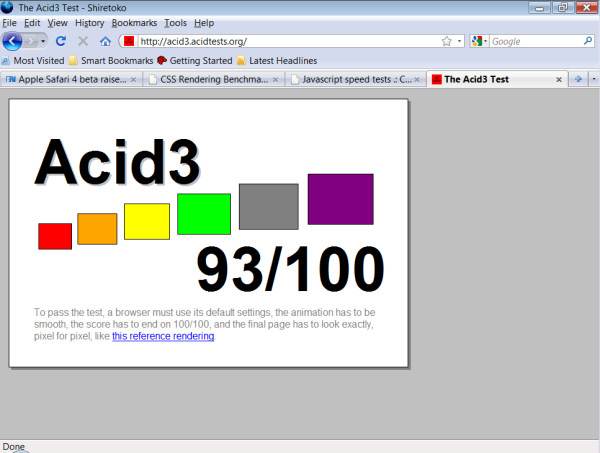The height and width of the screenshot is (453, 600).
Task: Open the Most Visited bookmarks folder
Action: pos(33,60)
